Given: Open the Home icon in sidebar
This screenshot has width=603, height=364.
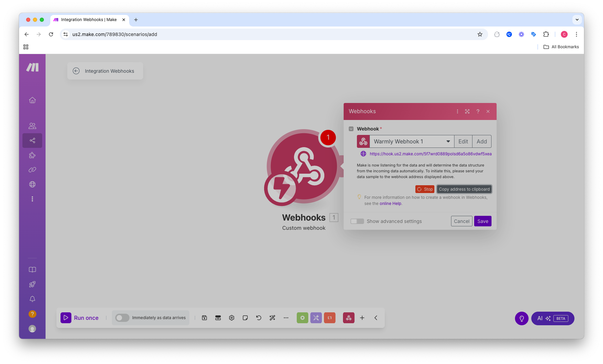Looking at the screenshot, I should click(x=32, y=100).
